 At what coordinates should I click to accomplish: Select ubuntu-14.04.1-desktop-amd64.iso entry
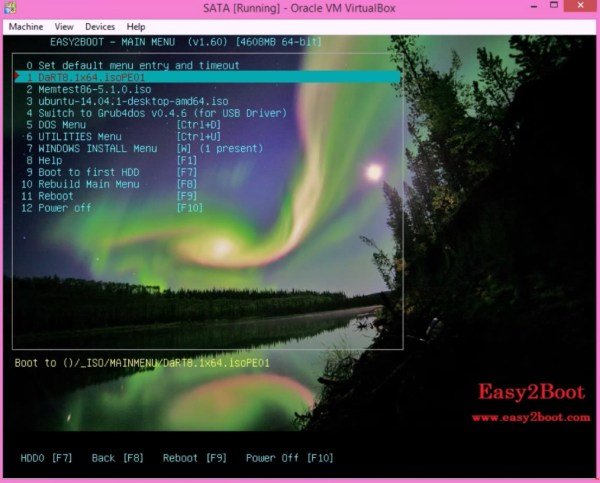point(127,101)
